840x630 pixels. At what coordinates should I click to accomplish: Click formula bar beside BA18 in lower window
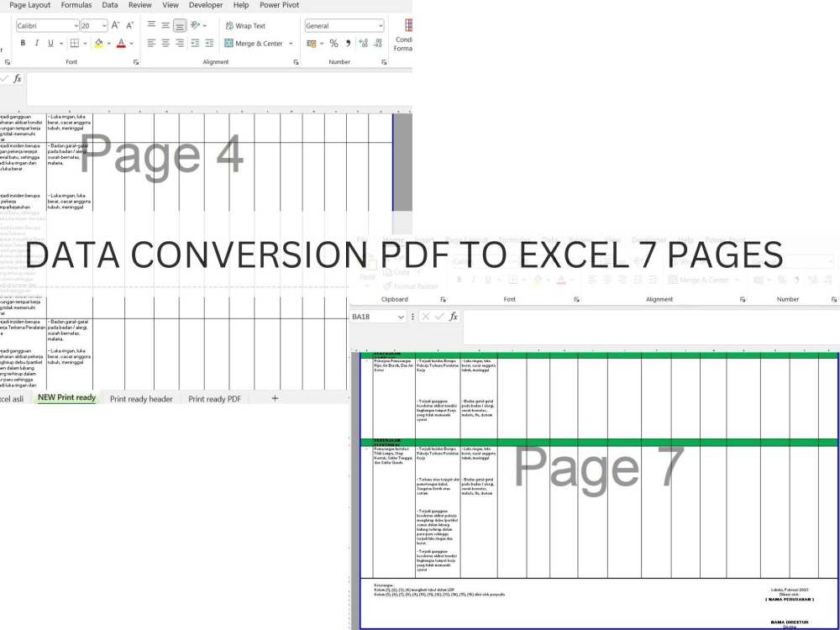tap(652, 326)
